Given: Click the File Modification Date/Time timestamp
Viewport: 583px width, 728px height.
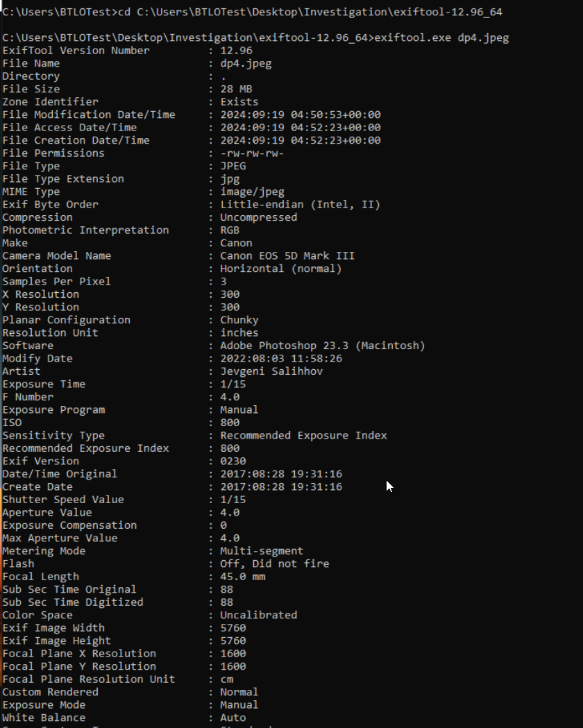Looking at the screenshot, I should tap(301, 115).
